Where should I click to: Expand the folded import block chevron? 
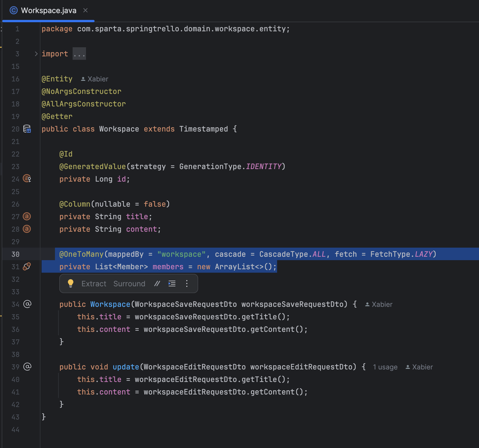tap(36, 54)
